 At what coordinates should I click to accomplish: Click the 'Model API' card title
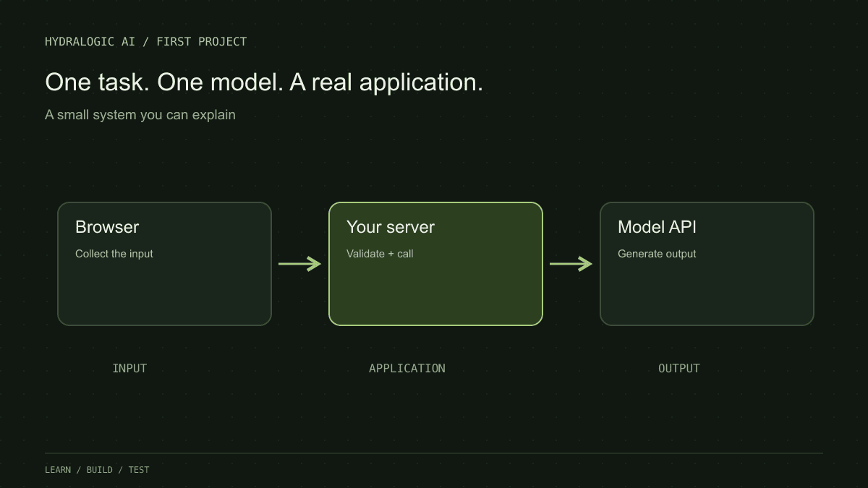(x=657, y=227)
